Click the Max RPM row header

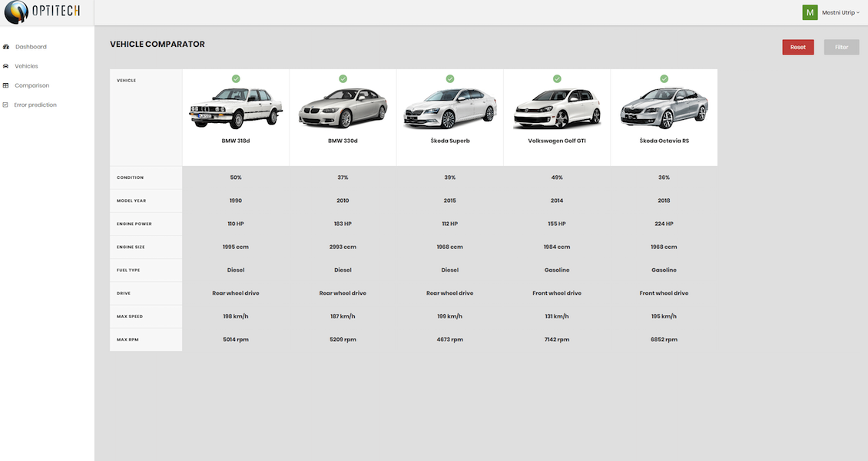146,340
